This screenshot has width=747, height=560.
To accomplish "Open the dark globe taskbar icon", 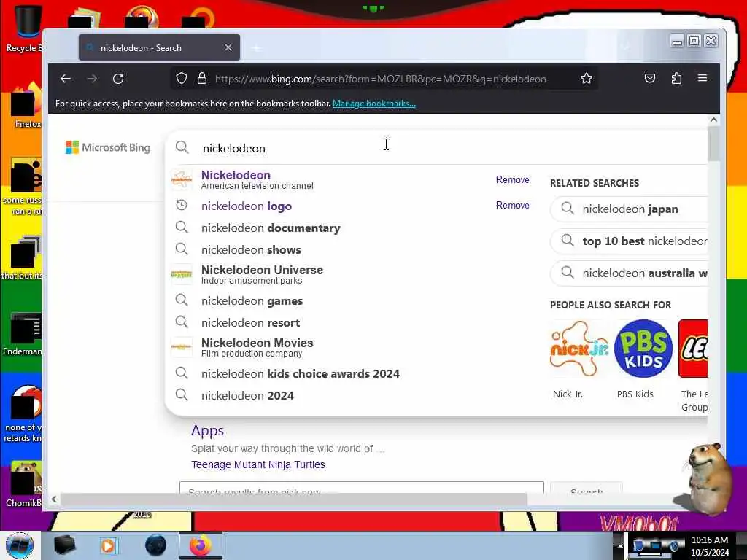I will click(x=156, y=545).
